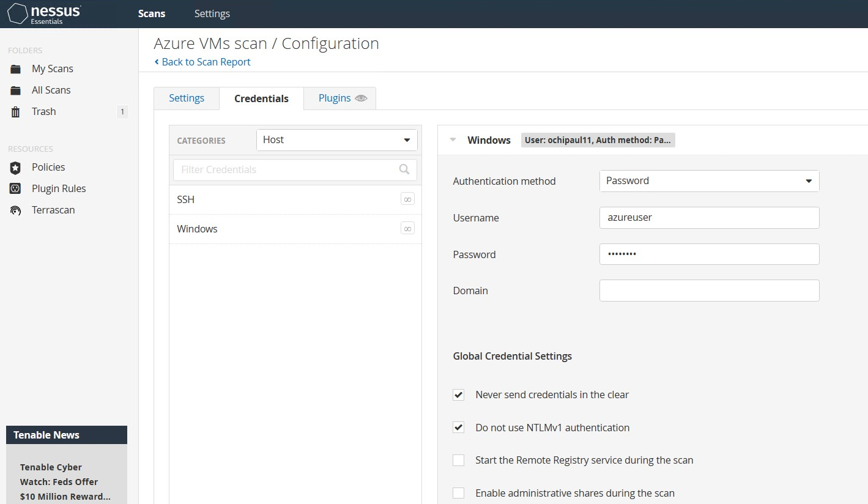Click the Nessus Essentials logo

[x=43, y=13]
